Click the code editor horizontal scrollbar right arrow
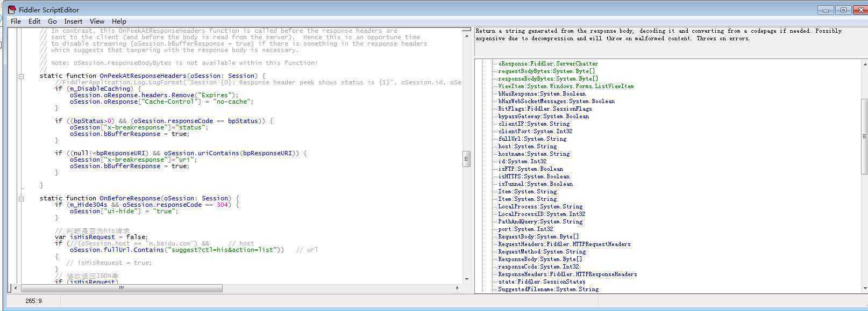868x311 pixels. tap(457, 288)
